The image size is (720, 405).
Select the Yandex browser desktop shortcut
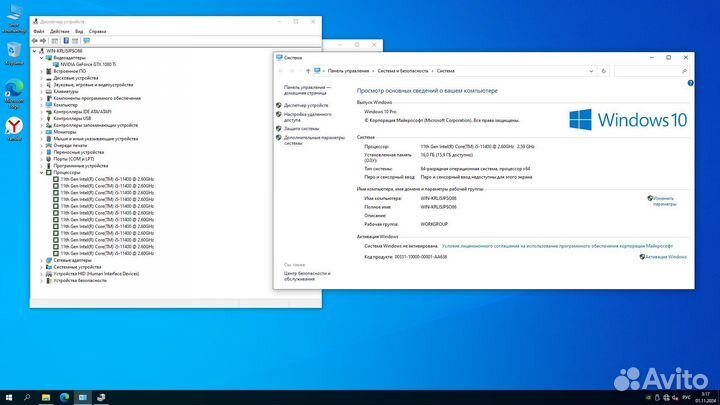(14, 129)
